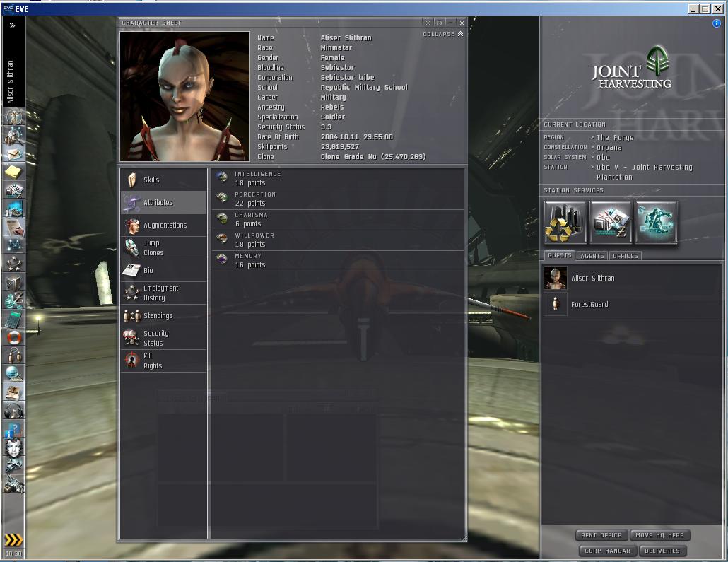
Task: Collapse the character sheet header
Action: pos(443,34)
